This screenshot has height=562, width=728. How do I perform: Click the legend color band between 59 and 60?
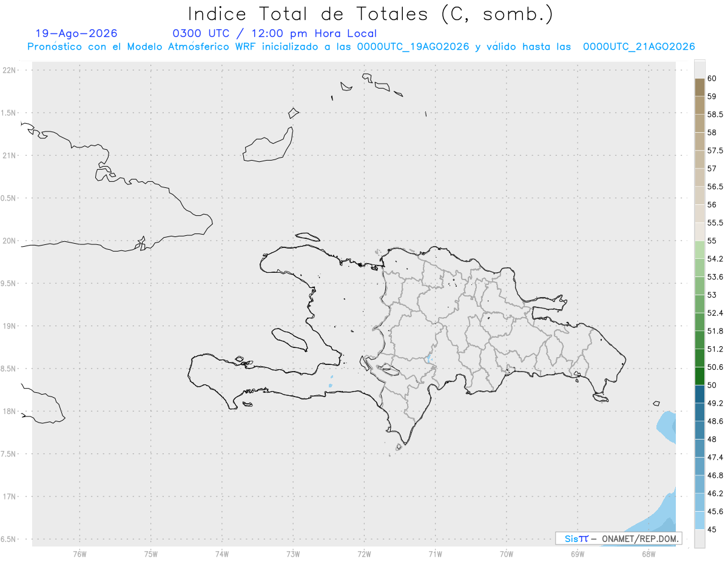(x=699, y=87)
